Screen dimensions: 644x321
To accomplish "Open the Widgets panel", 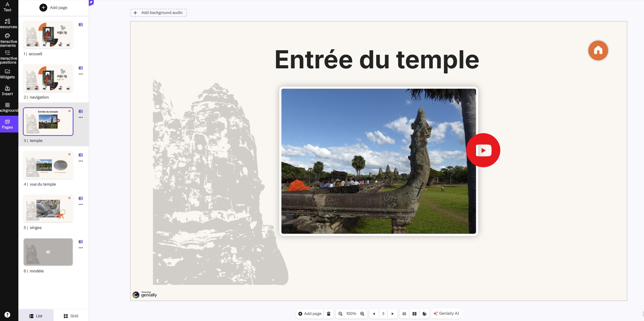I will 7,74.
